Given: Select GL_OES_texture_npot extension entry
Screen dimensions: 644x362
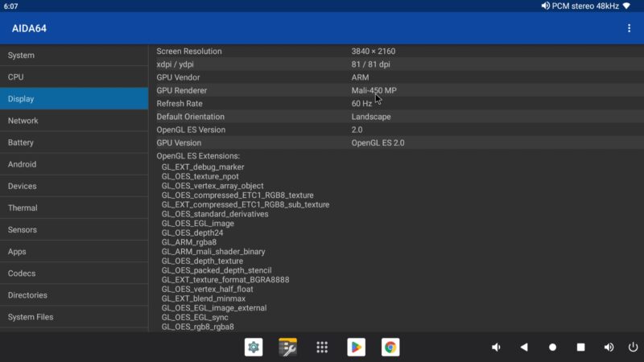Looking at the screenshot, I should 200,176.
